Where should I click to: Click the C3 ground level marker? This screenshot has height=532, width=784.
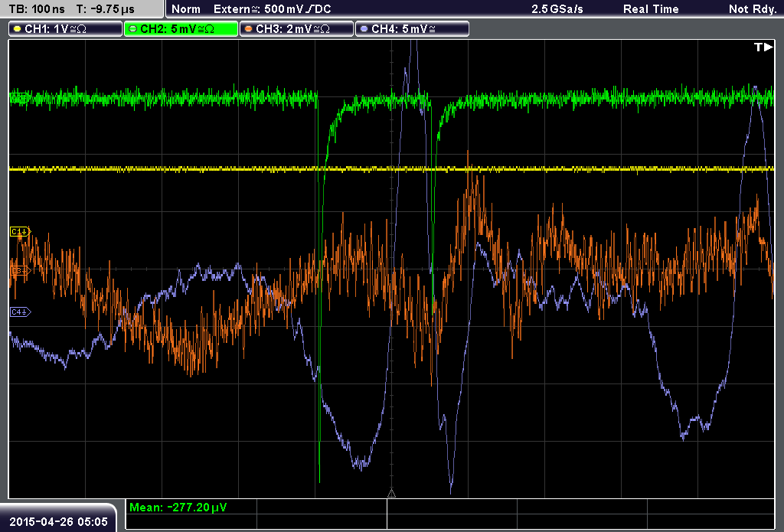pyautogui.click(x=21, y=271)
